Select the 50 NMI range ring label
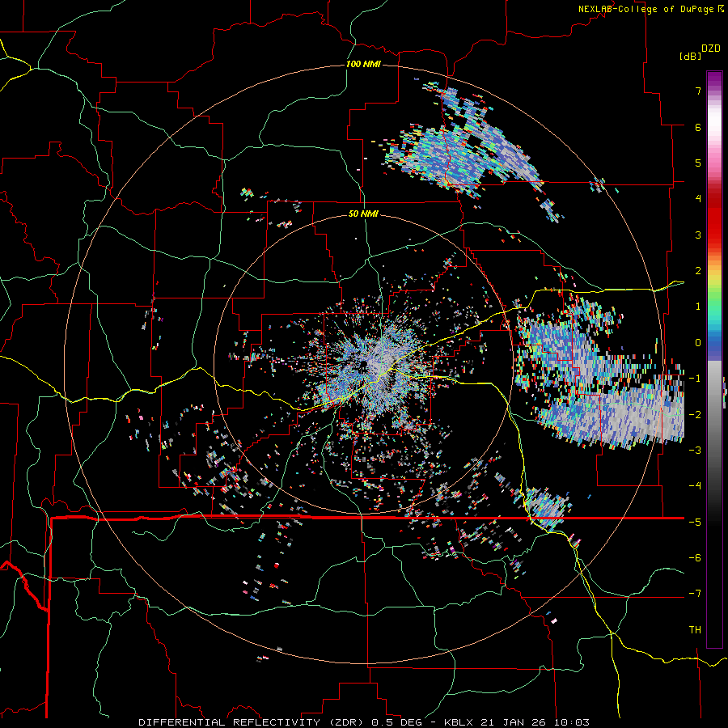 [x=363, y=214]
